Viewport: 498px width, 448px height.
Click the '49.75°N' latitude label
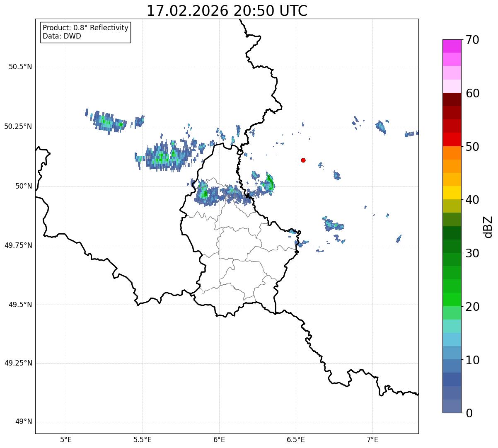click(x=18, y=245)
